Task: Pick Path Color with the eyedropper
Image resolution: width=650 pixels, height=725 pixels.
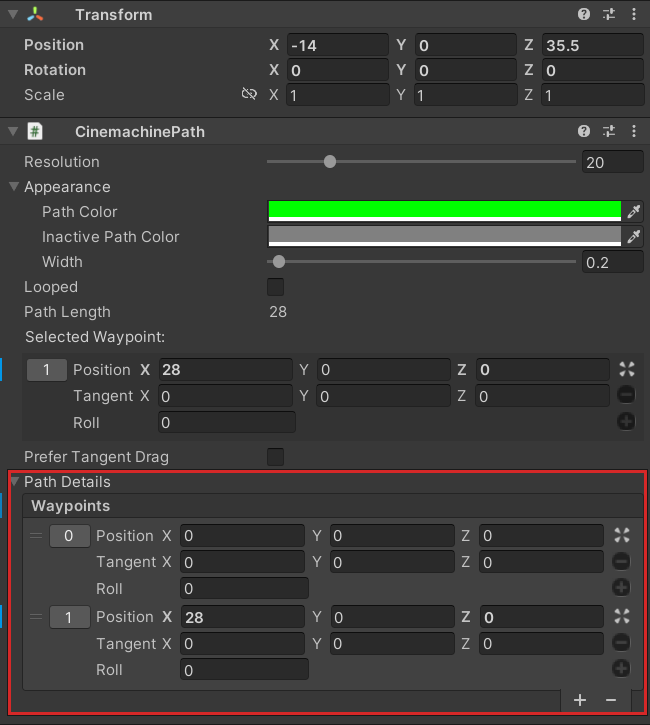Action: tap(633, 212)
